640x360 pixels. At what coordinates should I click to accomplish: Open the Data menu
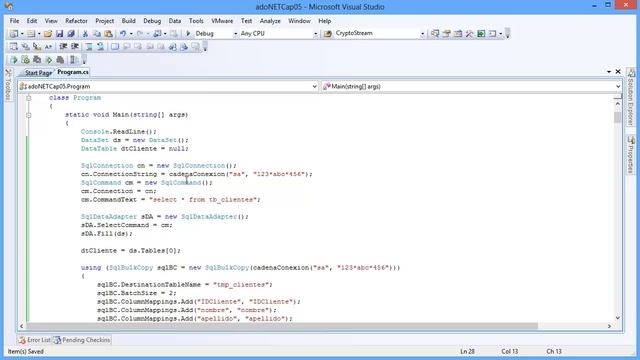coord(175,21)
